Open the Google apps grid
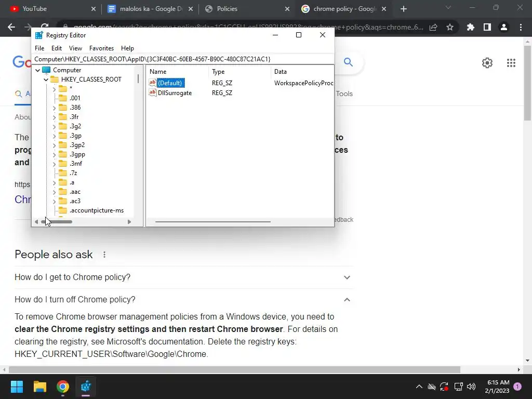Screen dimensions: 532x399 click(511, 63)
